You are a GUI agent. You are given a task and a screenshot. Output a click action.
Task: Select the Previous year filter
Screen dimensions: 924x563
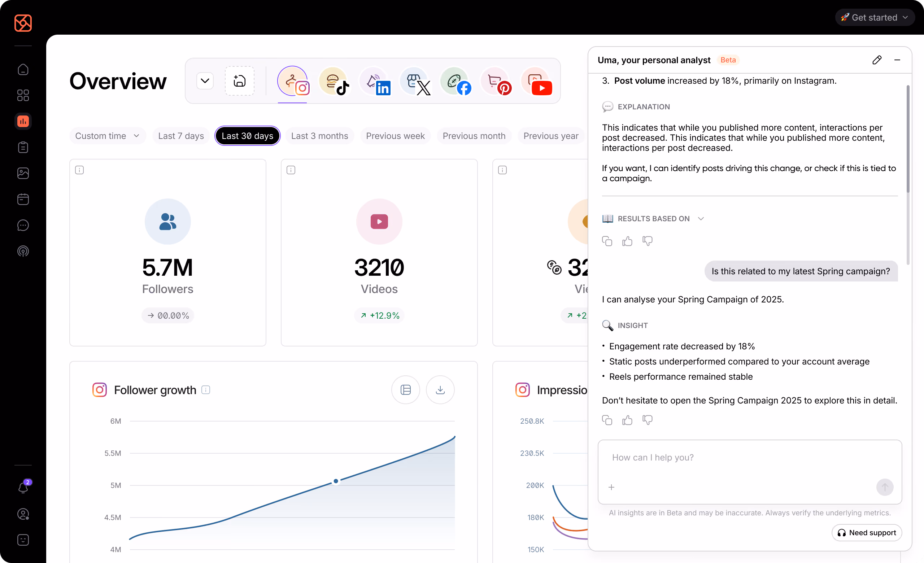pos(551,136)
